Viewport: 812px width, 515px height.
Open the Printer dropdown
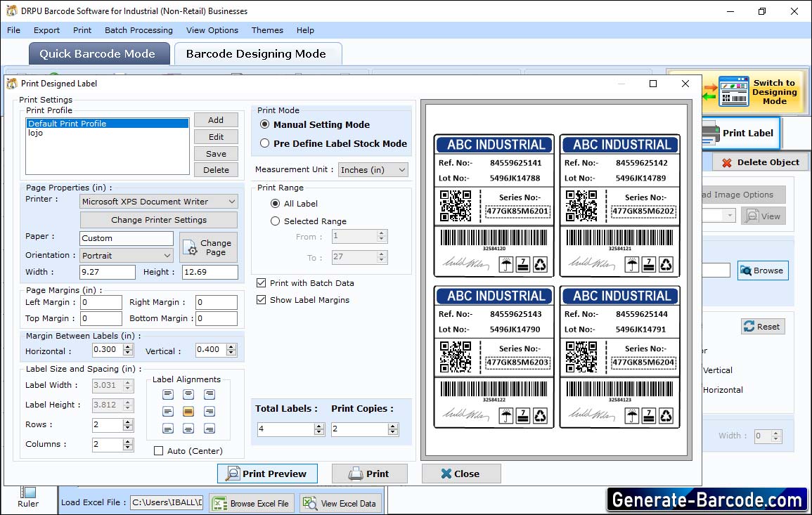point(232,202)
